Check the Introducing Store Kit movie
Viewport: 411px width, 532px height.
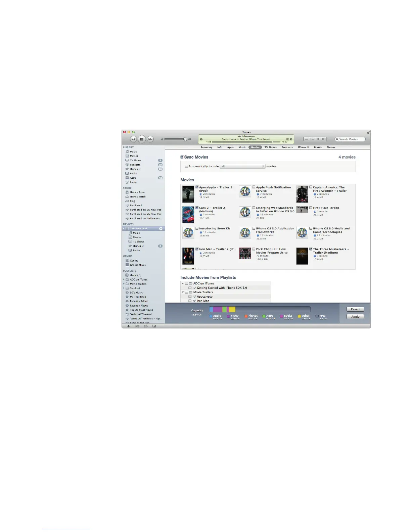point(197,228)
